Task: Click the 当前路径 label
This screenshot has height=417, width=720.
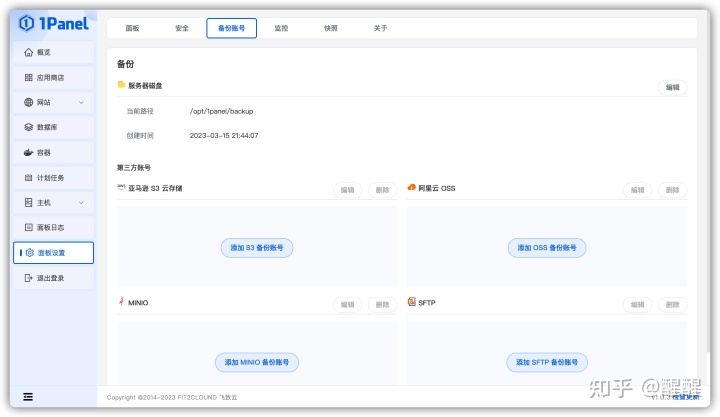Action: [140, 111]
